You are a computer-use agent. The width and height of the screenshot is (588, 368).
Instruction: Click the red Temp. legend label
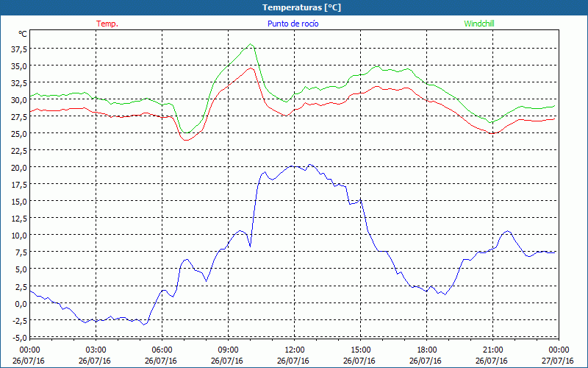107,24
